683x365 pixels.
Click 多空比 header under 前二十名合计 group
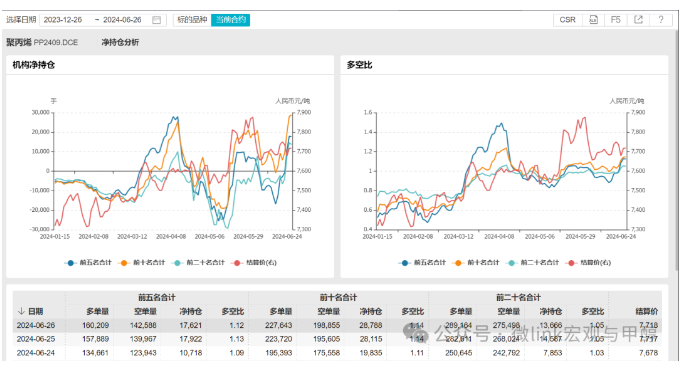[593, 311]
